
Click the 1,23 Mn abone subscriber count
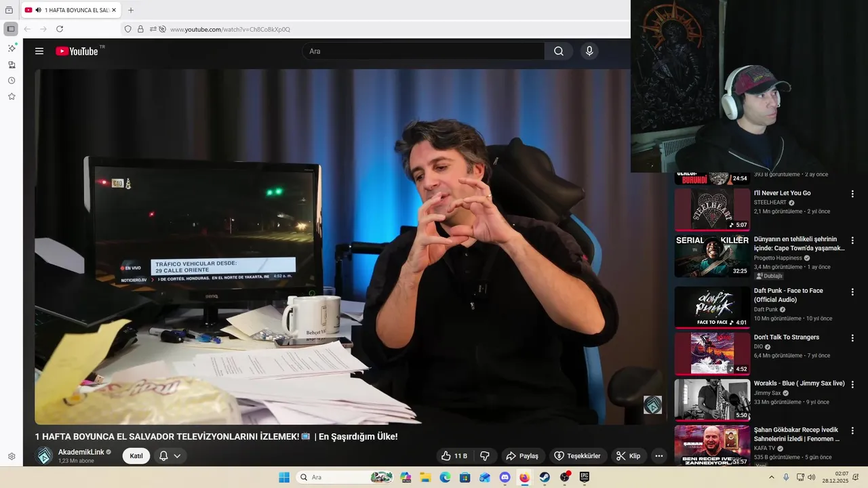(76, 461)
